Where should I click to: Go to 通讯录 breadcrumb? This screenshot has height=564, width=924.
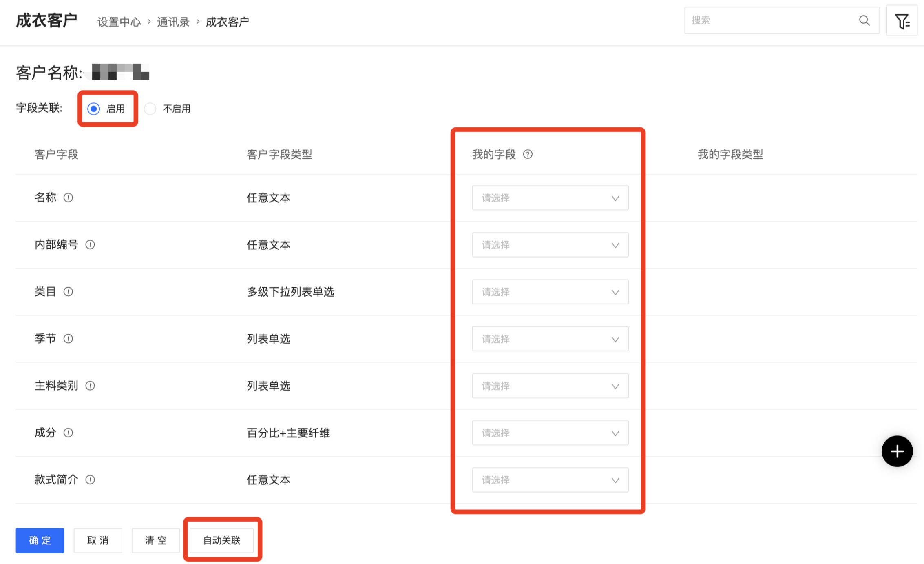click(x=173, y=22)
